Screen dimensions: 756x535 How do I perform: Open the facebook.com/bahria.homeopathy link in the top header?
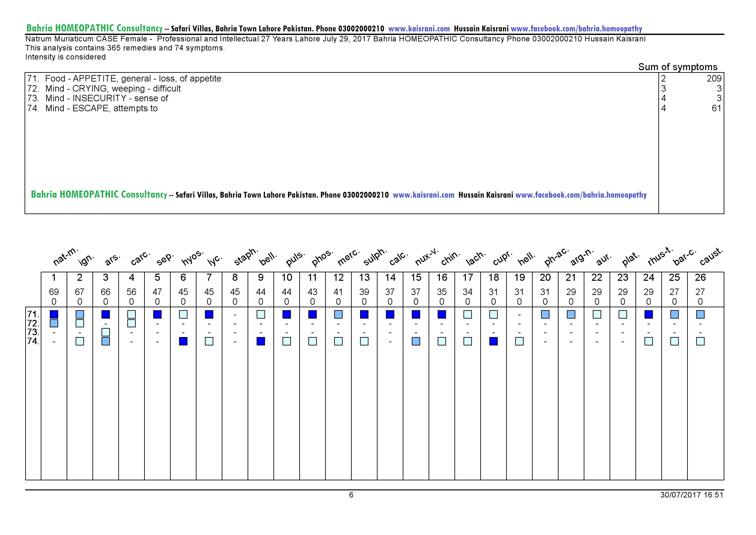576,29
